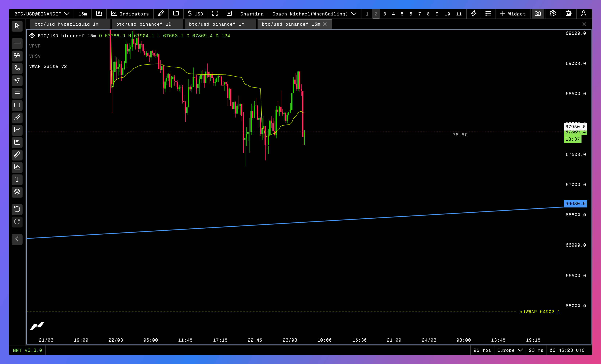Image resolution: width=601 pixels, height=364 pixels.
Task: Select the horizontal line drawing tool
Action: point(17,43)
